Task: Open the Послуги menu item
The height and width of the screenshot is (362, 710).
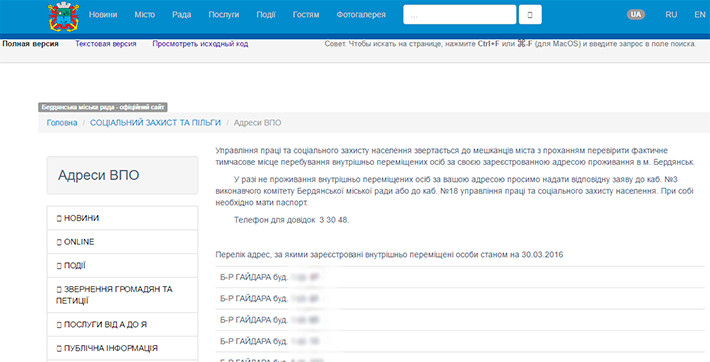Action: 224,14
